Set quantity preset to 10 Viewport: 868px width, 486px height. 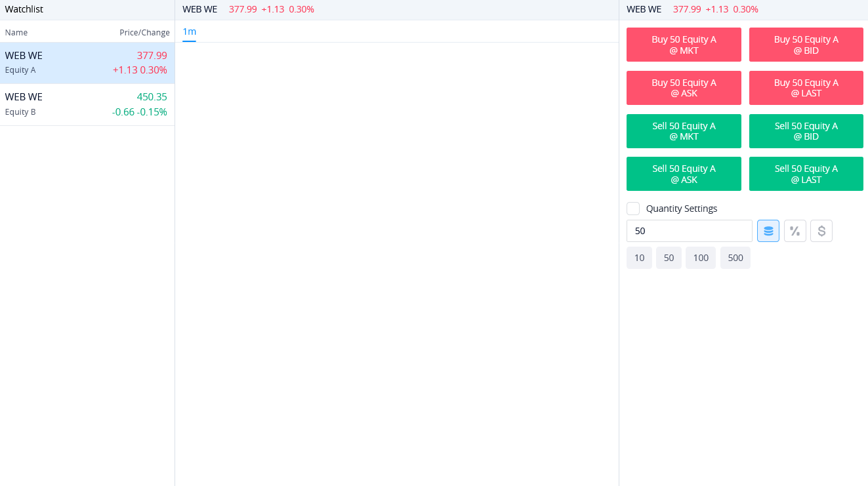[639, 258]
